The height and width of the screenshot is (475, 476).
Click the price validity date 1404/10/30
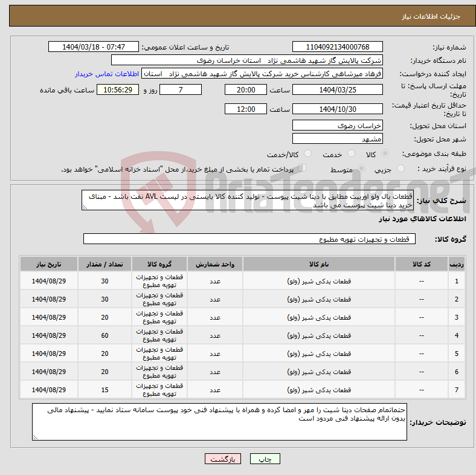pyautogui.click(x=337, y=109)
